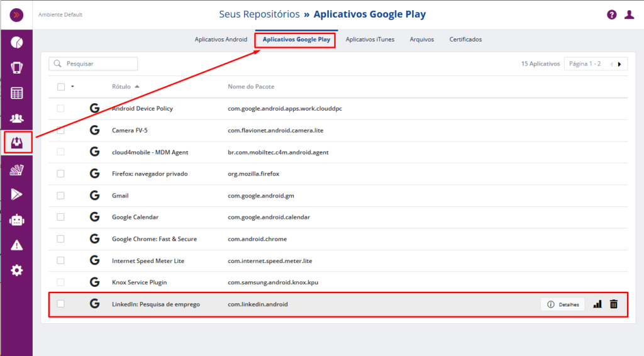The height and width of the screenshot is (356, 644).
Task: Open the user profile icon
Action: point(629,15)
